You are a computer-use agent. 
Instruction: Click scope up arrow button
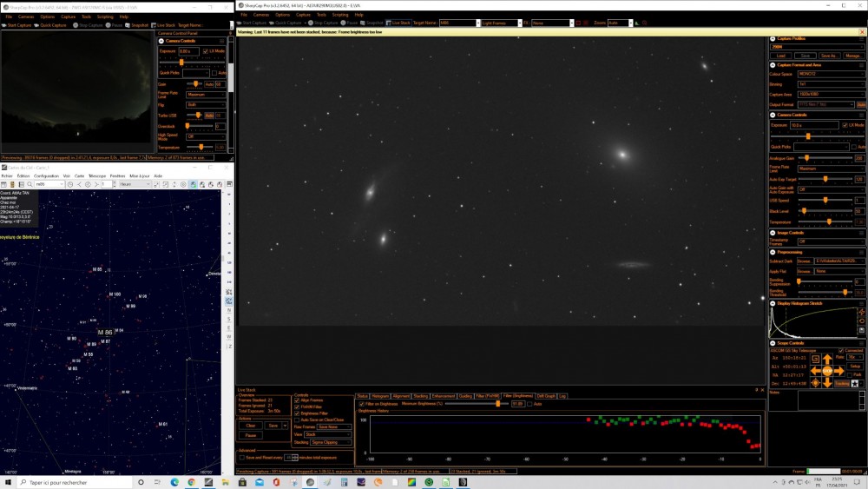click(827, 359)
